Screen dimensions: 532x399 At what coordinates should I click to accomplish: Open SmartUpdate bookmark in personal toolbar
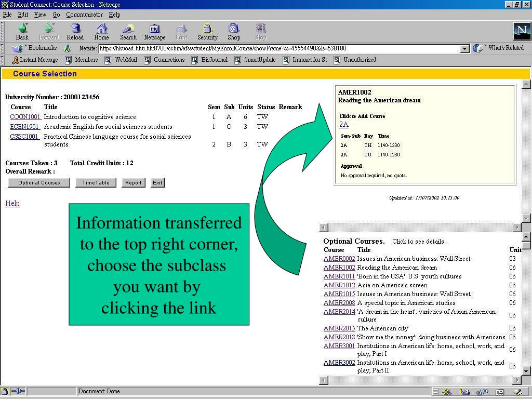(255, 60)
